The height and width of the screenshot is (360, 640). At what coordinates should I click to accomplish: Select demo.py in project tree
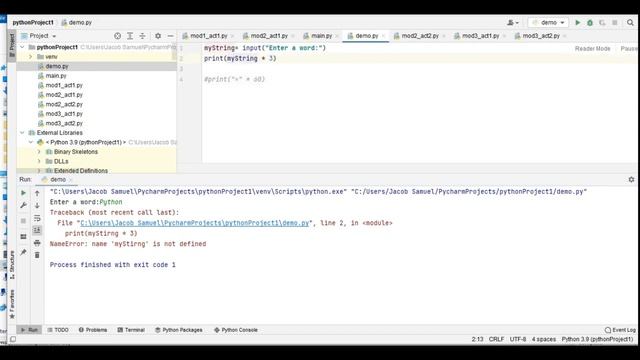(x=57, y=66)
